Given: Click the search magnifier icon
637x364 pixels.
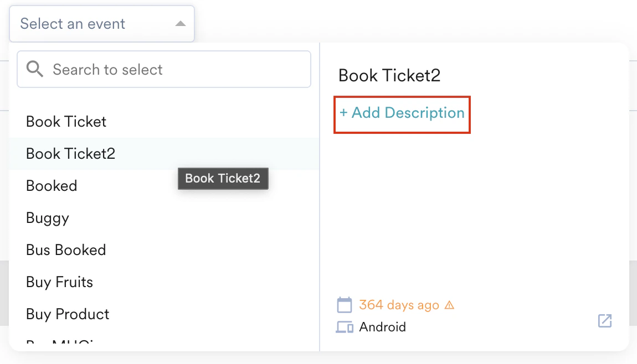Looking at the screenshot, I should pyautogui.click(x=34, y=69).
